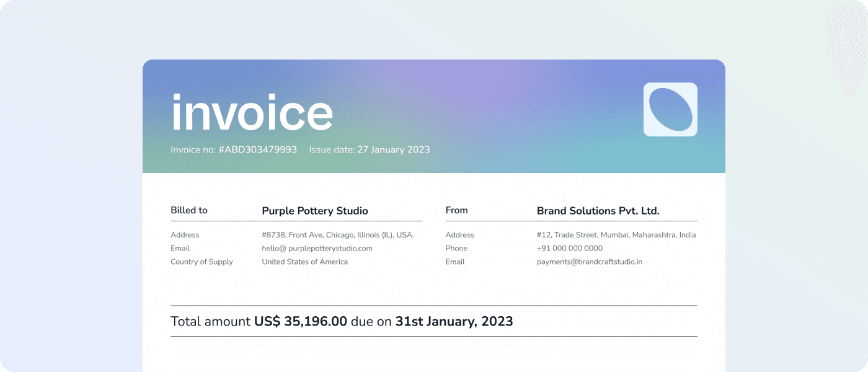Click the due date 31st January, 2023
The width and height of the screenshot is (868, 372).
(x=454, y=321)
